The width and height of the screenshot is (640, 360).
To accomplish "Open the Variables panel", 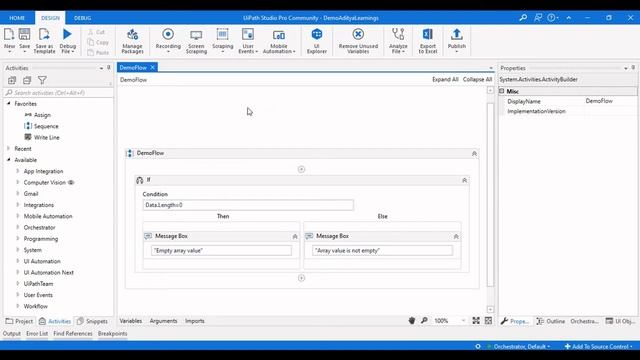I will 131,321.
